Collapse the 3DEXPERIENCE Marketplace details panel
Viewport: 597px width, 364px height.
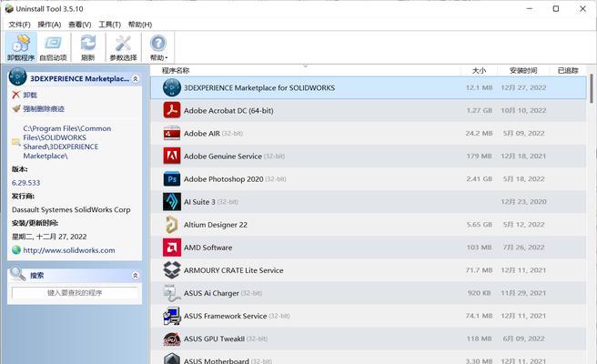point(136,79)
